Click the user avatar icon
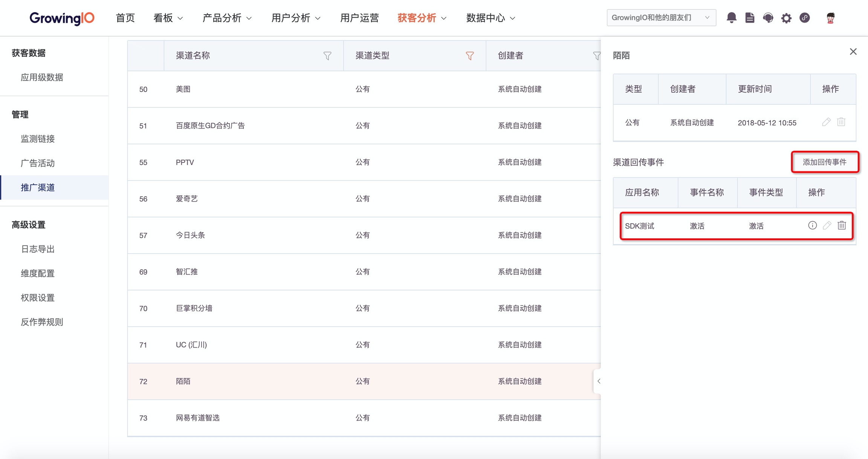 coord(830,18)
